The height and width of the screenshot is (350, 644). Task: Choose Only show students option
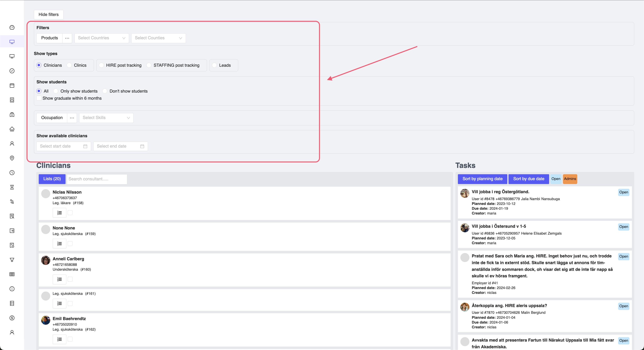(x=56, y=91)
